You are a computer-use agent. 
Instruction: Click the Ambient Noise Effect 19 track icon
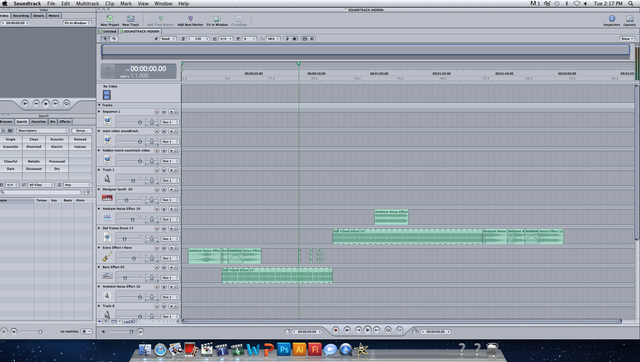pyautogui.click(x=107, y=218)
